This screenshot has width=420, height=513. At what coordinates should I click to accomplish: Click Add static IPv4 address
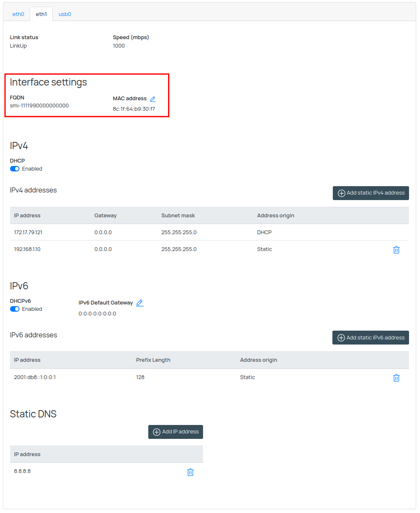tap(371, 193)
